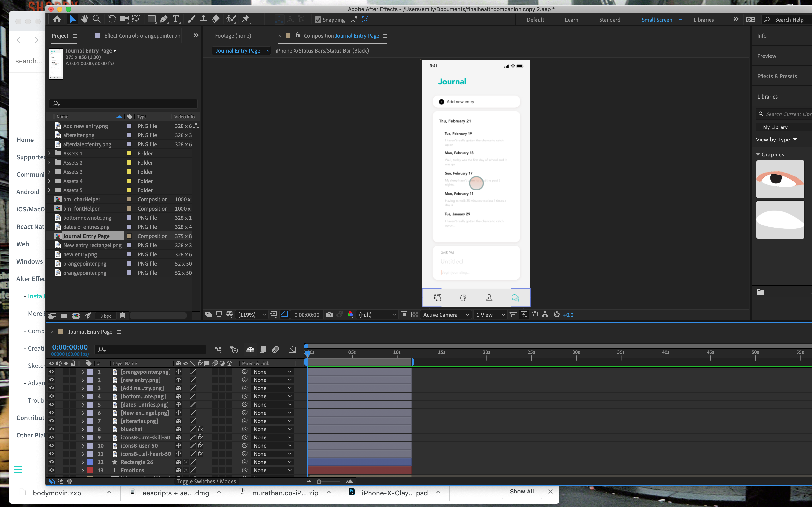Switch to the Learn workspace
The width and height of the screenshot is (812, 507).
click(571, 20)
